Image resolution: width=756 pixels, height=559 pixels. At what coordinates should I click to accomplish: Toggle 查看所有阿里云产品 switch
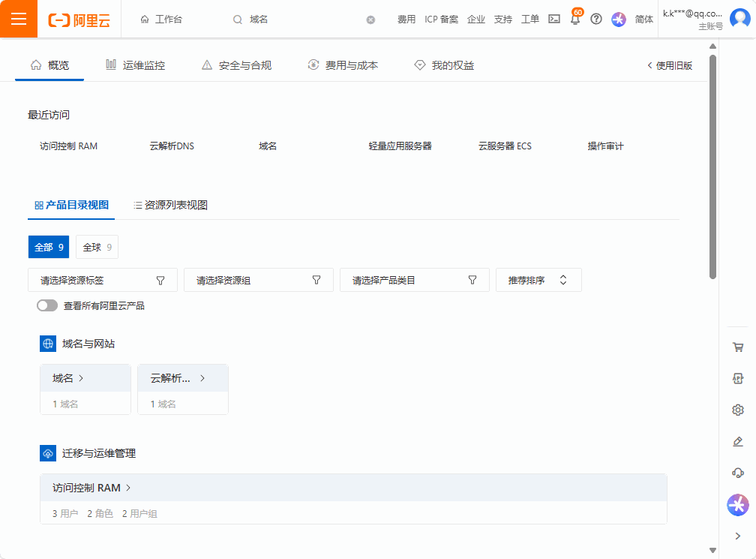(47, 306)
